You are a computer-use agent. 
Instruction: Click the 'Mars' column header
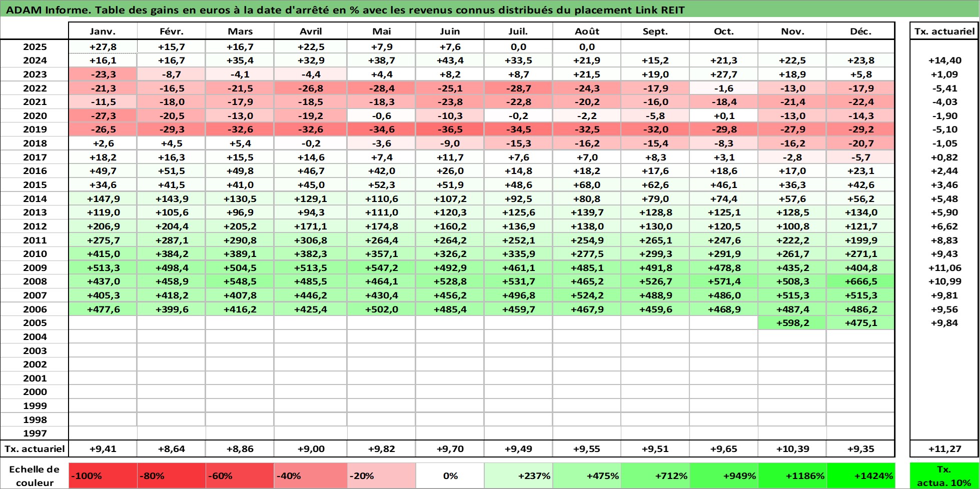coord(240,31)
